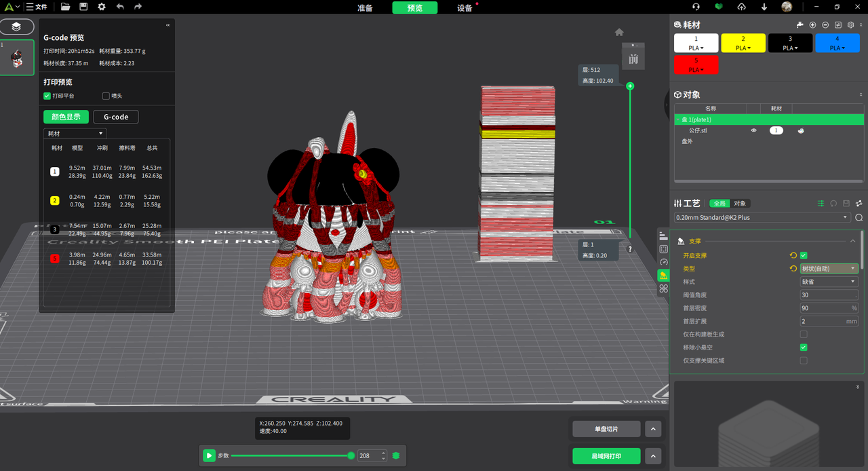Click the download arrow icon
868x471 pixels.
(x=764, y=7)
